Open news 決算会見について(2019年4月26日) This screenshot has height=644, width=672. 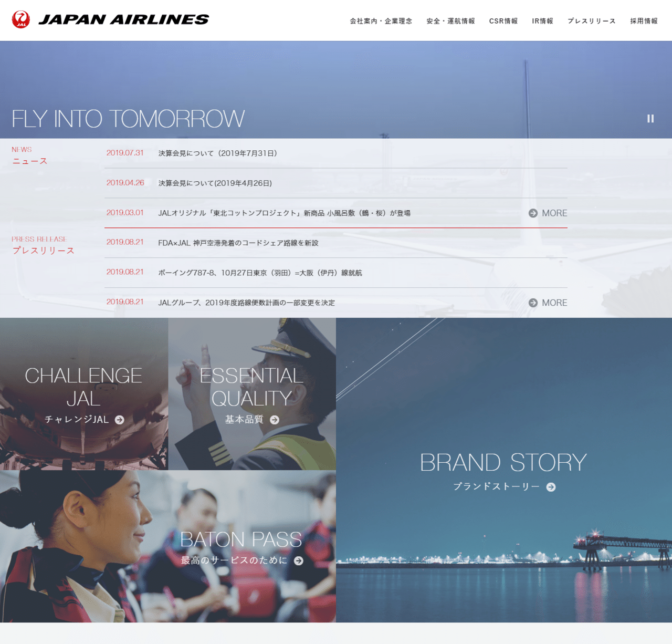coord(215,183)
